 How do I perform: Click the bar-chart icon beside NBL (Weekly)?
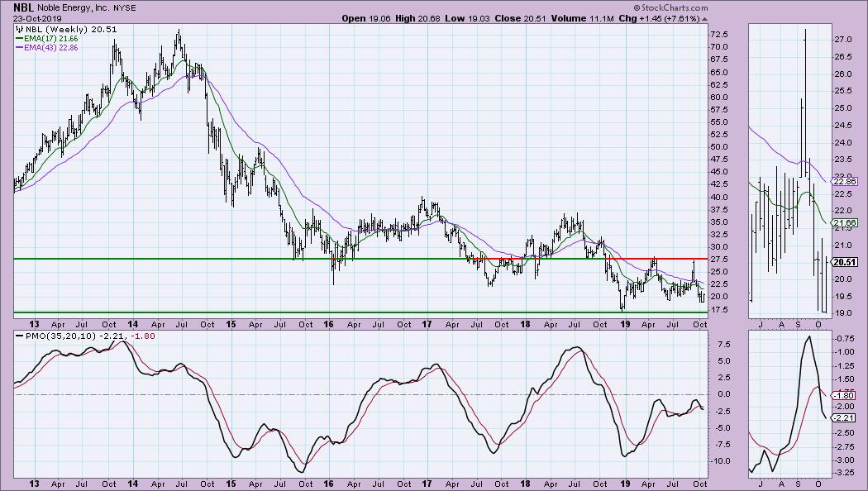(x=19, y=29)
